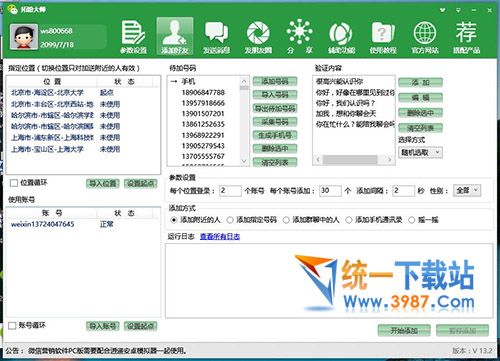Open the 参数设置 toolbar icon
Screen dimensions: 500x361
coord(133,37)
